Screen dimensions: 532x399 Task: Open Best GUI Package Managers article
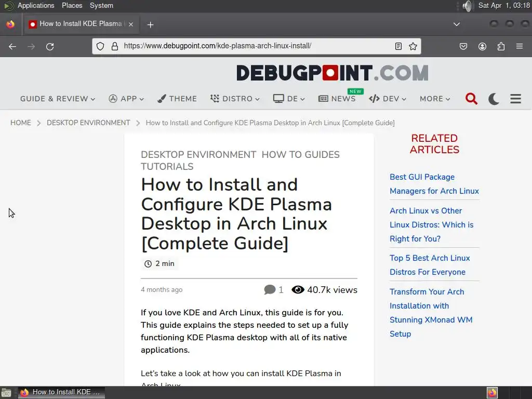click(x=434, y=184)
